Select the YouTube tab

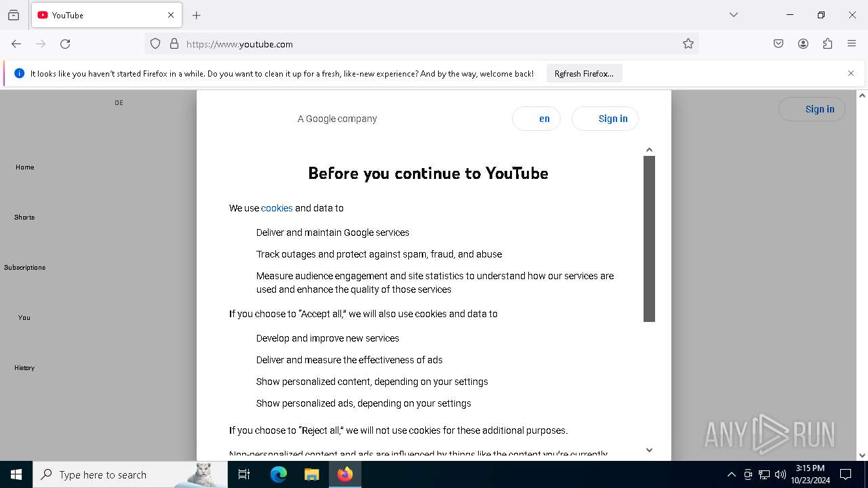[x=106, y=15]
